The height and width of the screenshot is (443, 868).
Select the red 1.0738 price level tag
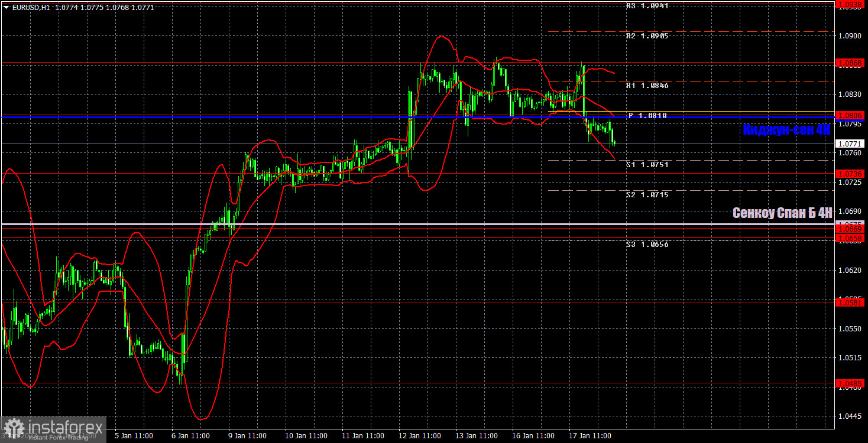(850, 174)
